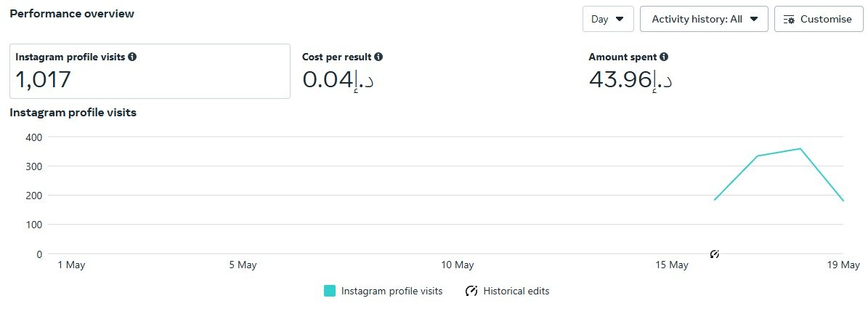Viewport: 868px width, 330px height.
Task: Select the Instagram profile visits metric card
Action: pos(150,71)
